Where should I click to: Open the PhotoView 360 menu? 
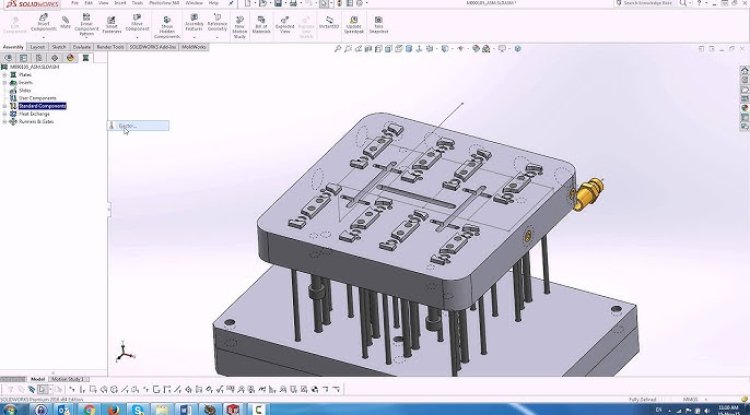click(x=164, y=3)
